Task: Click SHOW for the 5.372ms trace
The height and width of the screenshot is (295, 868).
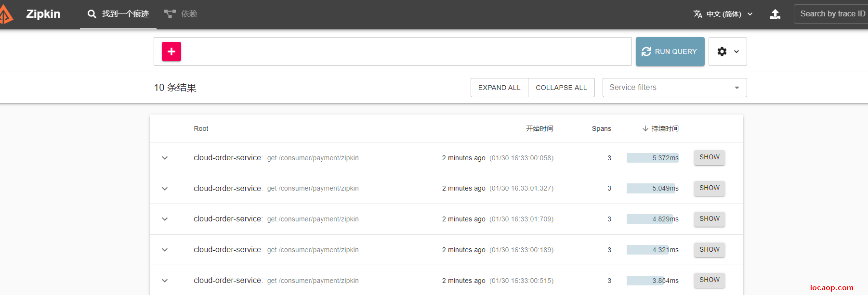Action: [x=710, y=157]
